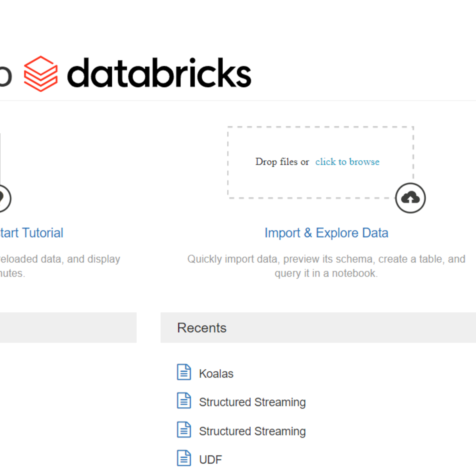
Task: Click the Koalas notebook document icon
Action: click(184, 372)
